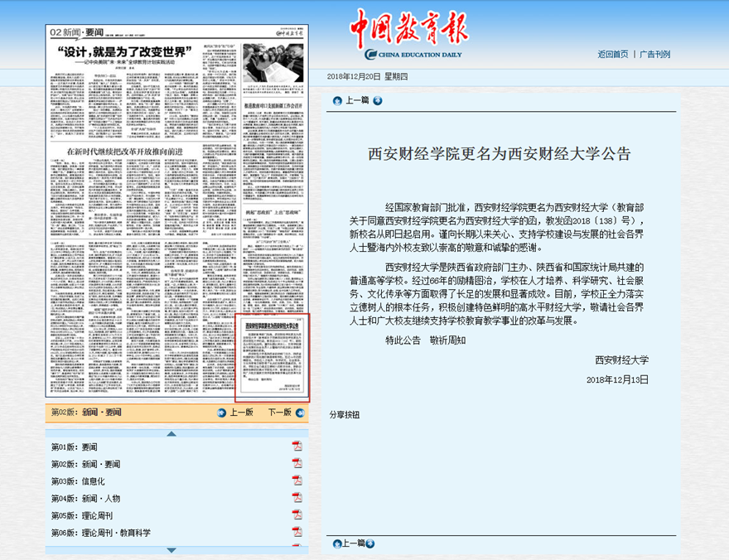Click the article title 西安财经学院更名为西安财经大学公告
Screen dimensions: 729x560
point(500,154)
